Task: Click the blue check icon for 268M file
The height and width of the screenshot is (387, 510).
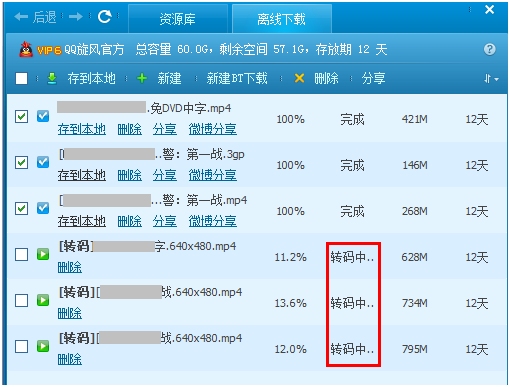Action: pos(43,208)
